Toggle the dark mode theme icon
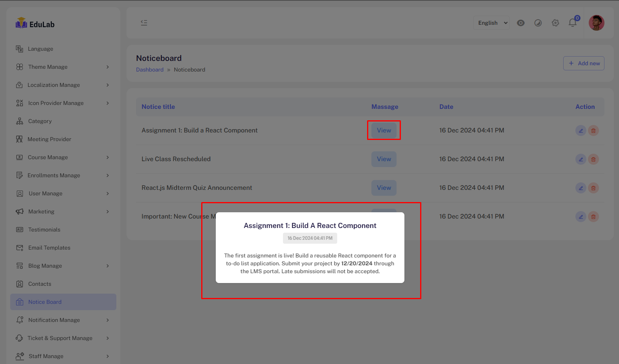The height and width of the screenshot is (364, 619). (x=538, y=23)
